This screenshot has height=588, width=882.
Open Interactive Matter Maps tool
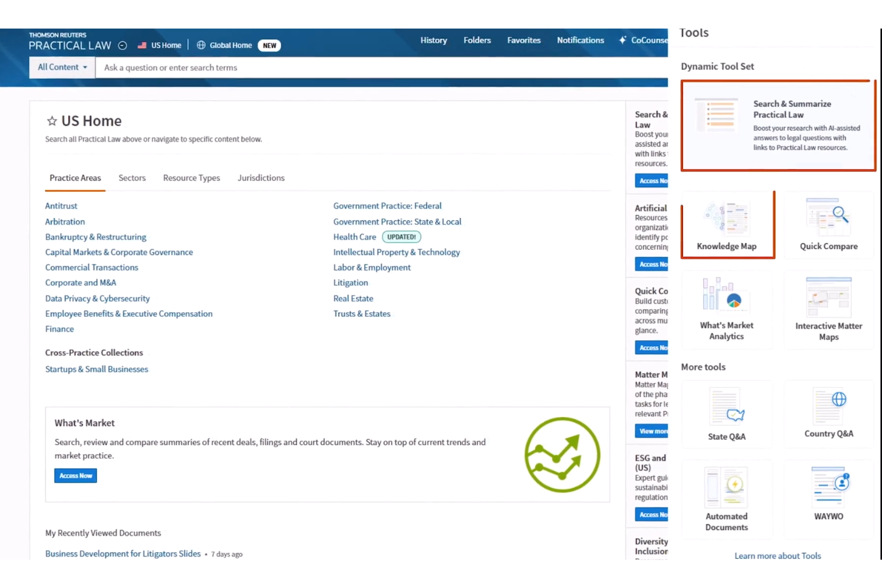(x=828, y=309)
